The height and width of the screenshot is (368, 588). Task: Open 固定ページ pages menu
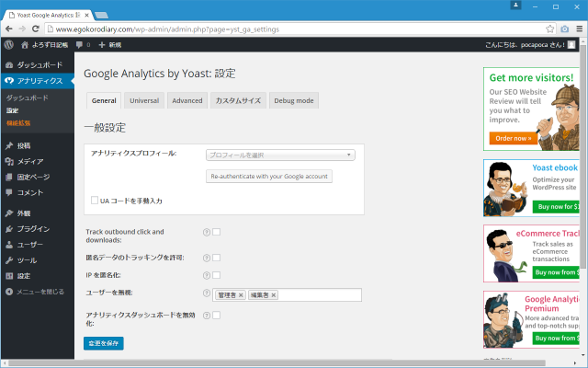38,177
